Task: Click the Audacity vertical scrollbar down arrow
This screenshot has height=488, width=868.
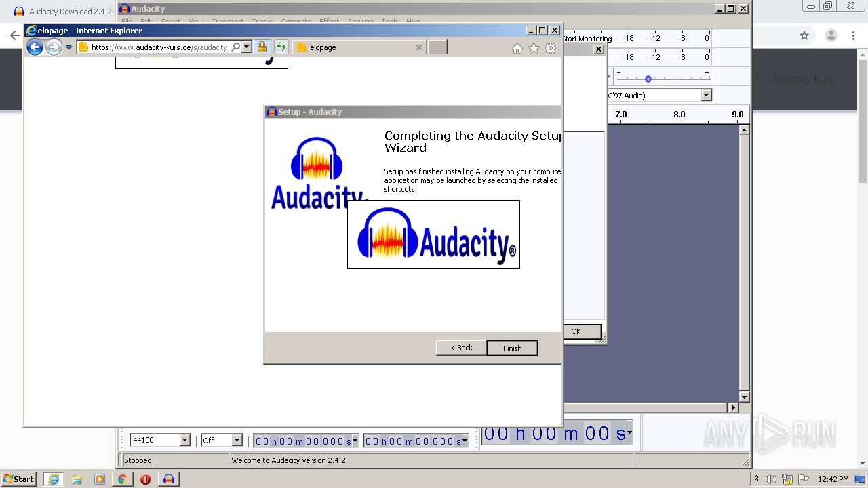Action: click(x=744, y=397)
